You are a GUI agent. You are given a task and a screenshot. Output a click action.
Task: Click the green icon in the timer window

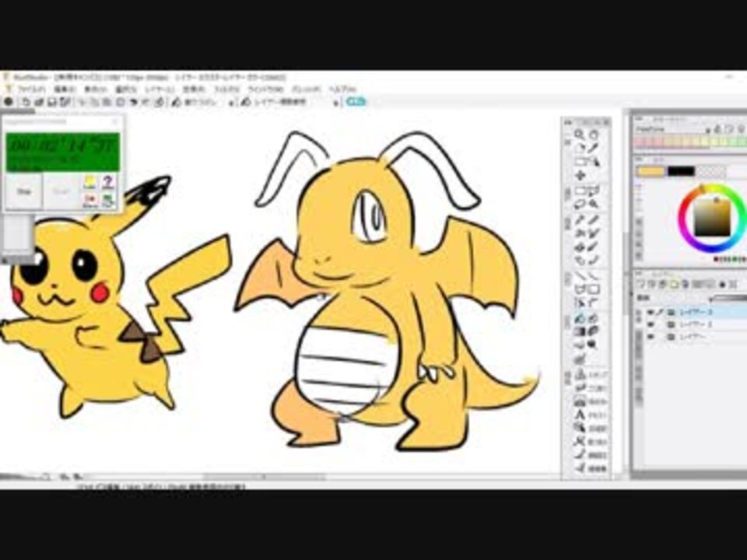(108, 201)
